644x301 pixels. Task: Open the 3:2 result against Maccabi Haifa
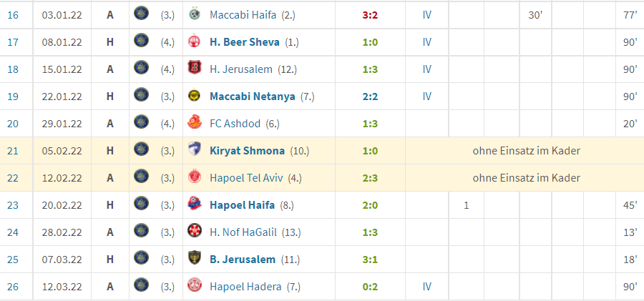[x=370, y=15]
